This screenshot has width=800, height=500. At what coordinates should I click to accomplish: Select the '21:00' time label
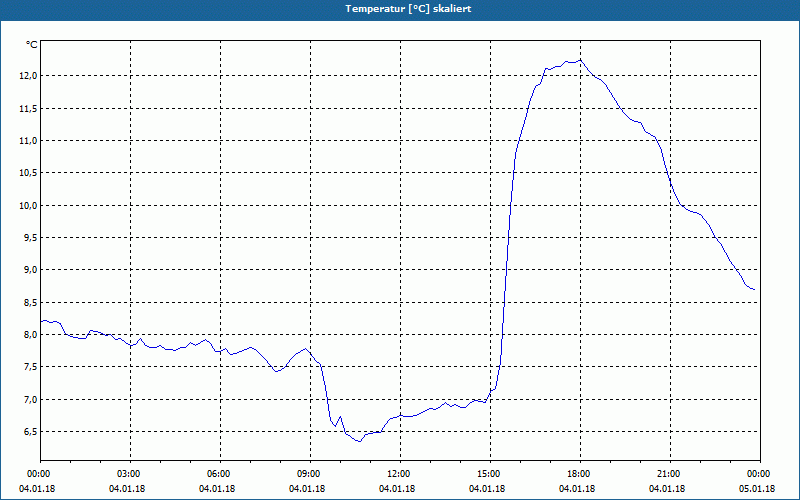coord(670,474)
